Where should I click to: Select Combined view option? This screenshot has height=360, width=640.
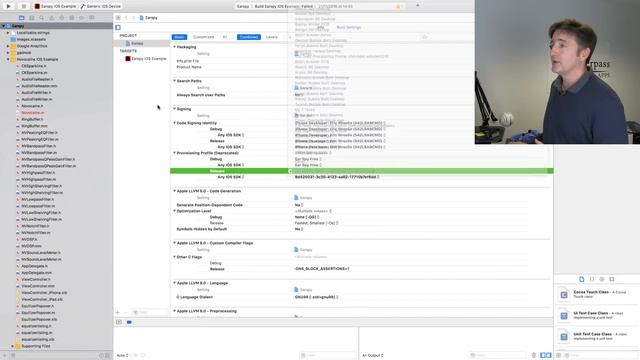tap(249, 37)
